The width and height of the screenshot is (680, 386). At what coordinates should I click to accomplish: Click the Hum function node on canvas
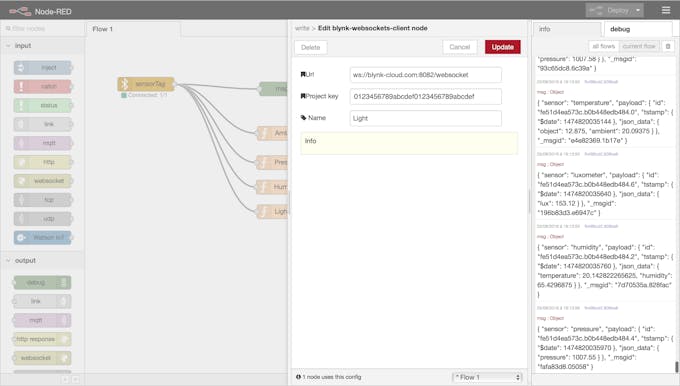click(273, 187)
